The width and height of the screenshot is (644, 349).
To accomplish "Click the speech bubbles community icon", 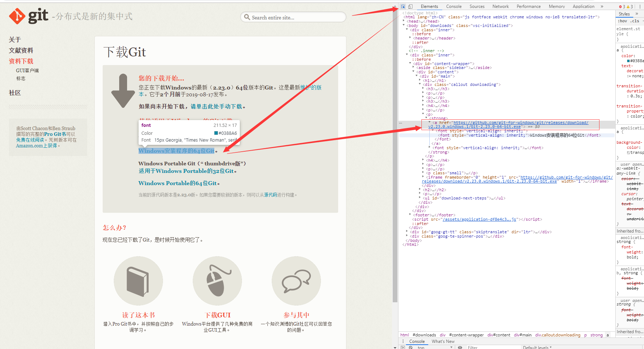I will click(296, 281).
